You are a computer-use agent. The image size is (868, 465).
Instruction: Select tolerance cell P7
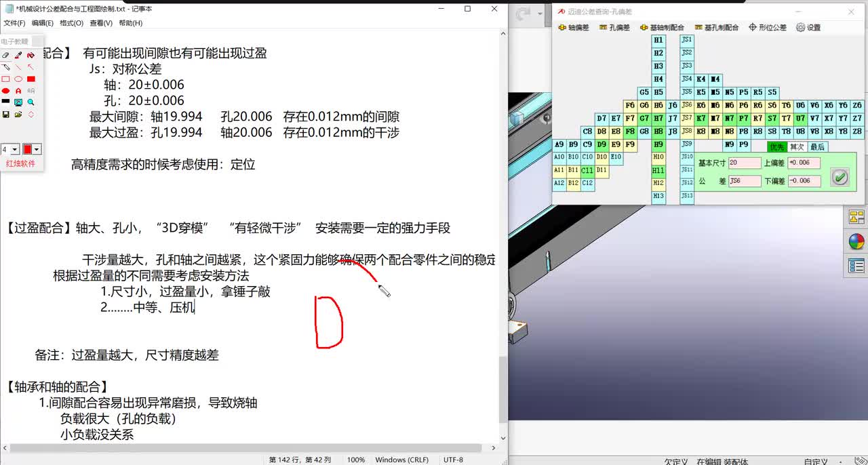click(743, 118)
